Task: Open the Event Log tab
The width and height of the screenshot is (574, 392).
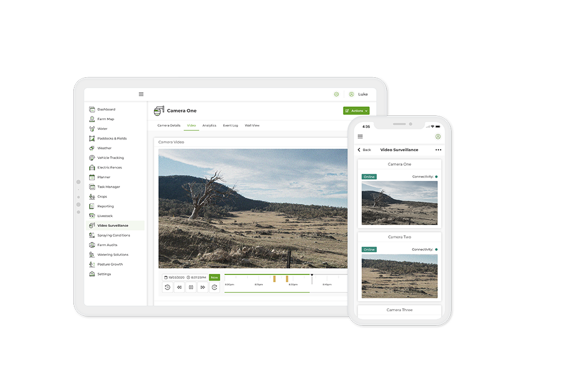Action: click(x=230, y=125)
